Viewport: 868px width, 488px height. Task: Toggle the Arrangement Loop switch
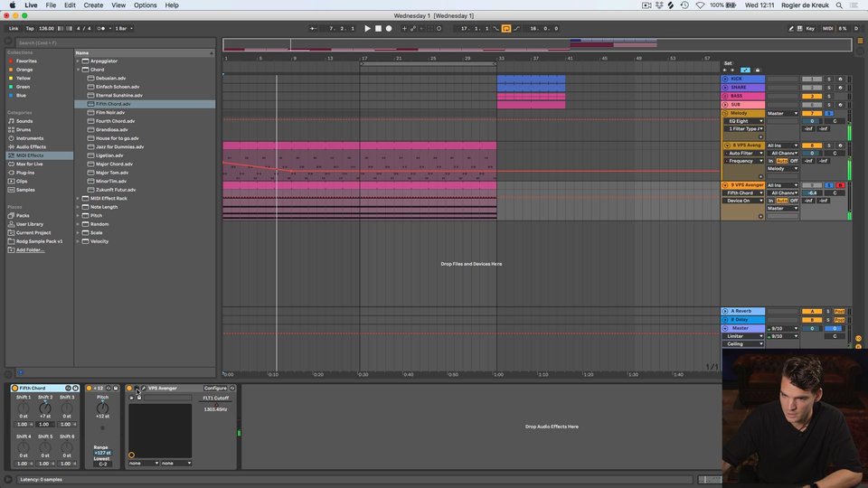coord(506,28)
